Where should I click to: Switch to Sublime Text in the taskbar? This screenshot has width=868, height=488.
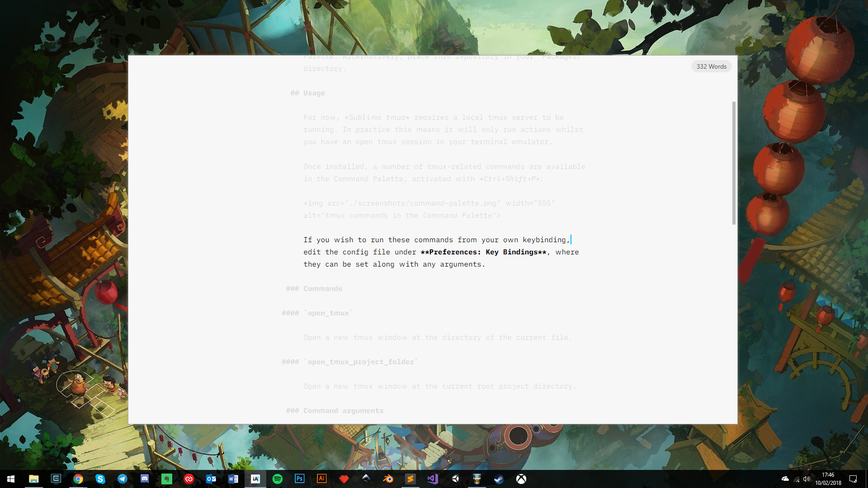tap(410, 479)
